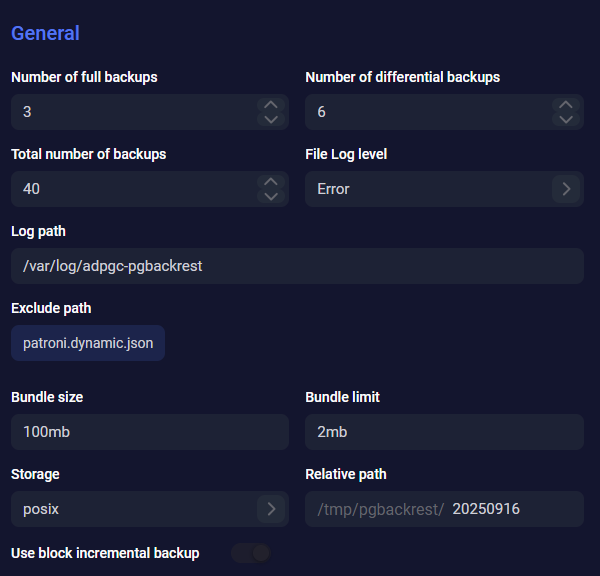Click the Bundle limit field with 2mb
Image resolution: width=600 pixels, height=576 pixels.
point(444,432)
